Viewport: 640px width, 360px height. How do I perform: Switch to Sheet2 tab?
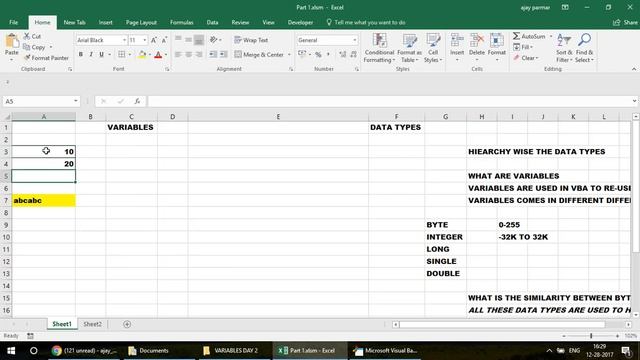[x=92, y=324]
